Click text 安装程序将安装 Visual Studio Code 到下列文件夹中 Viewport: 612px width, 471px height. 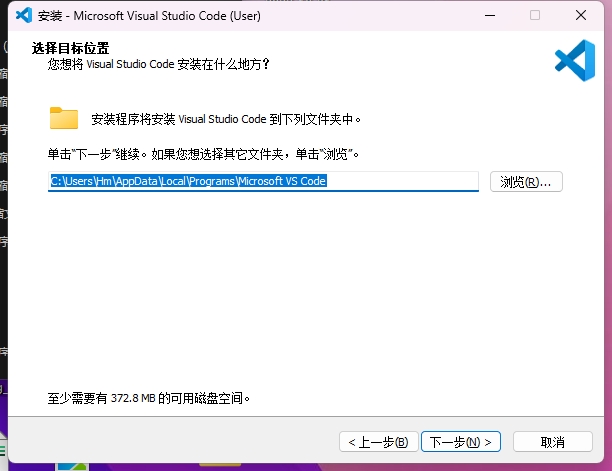point(226,119)
